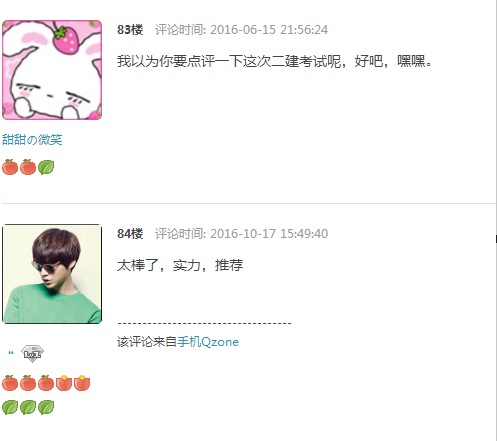
Task: Click the comment text 太棒了，实力，推荐
Action: click(180, 265)
